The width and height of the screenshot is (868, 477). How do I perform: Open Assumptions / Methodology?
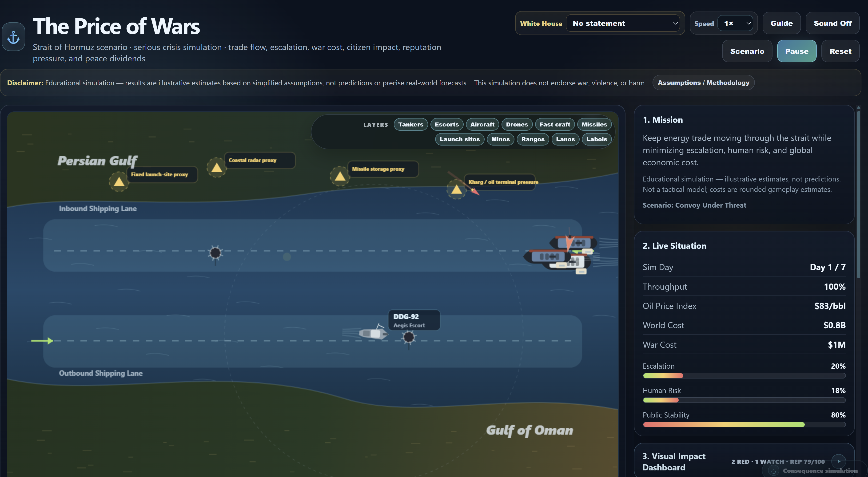[x=703, y=83]
